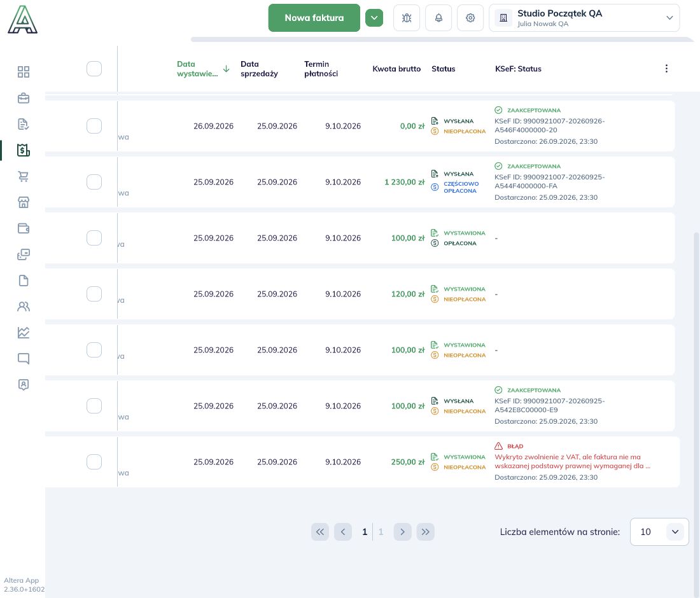Open the dashboard grid icon in sidebar

coord(23,72)
